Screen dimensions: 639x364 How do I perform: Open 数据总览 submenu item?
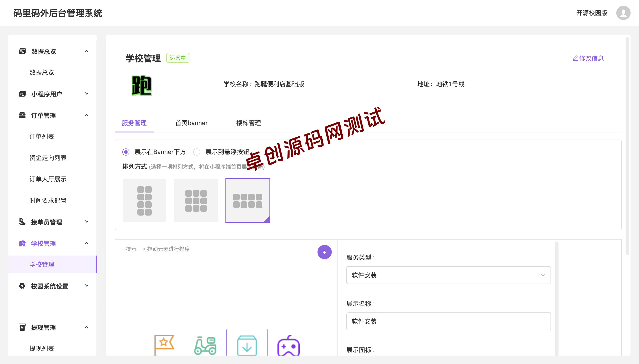(x=42, y=72)
